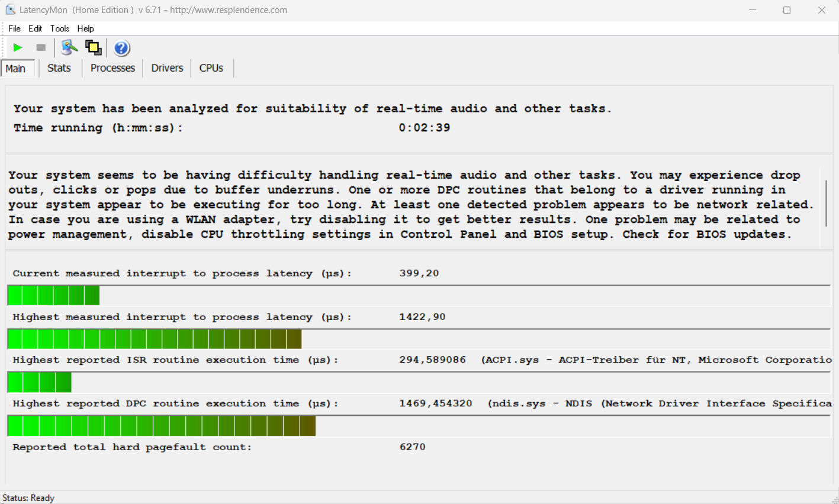Click the 'Status: Ready' status bar text
Image resolution: width=839 pixels, height=504 pixels.
click(x=28, y=498)
